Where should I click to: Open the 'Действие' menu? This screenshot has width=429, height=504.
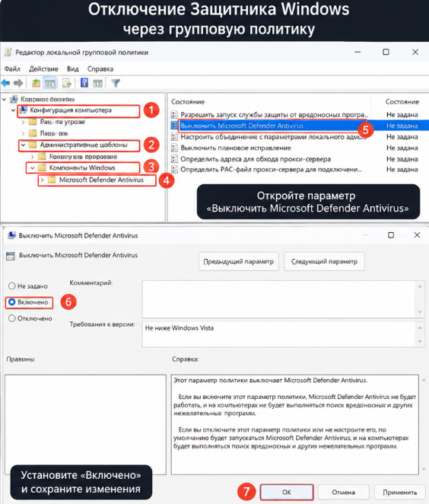[x=43, y=69]
